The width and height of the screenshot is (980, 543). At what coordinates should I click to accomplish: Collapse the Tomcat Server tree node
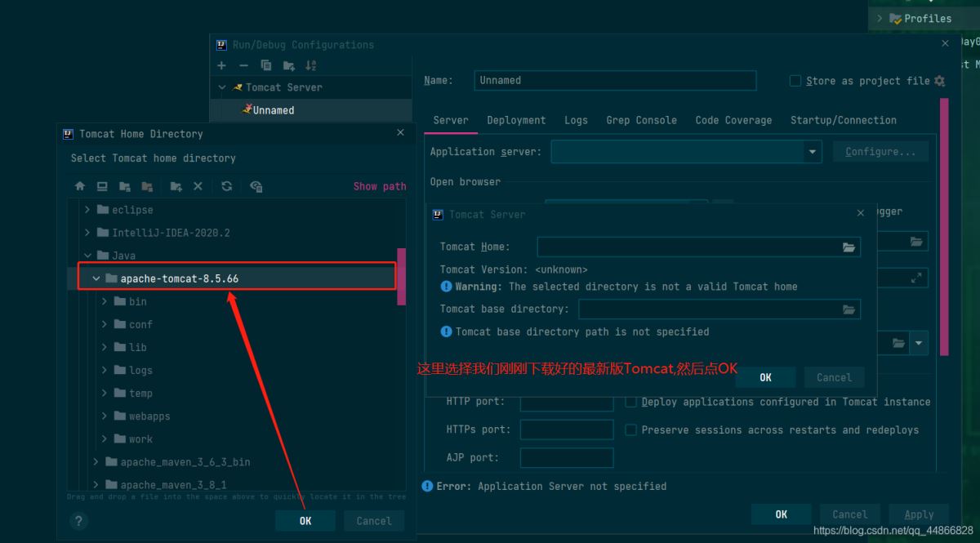pos(222,87)
